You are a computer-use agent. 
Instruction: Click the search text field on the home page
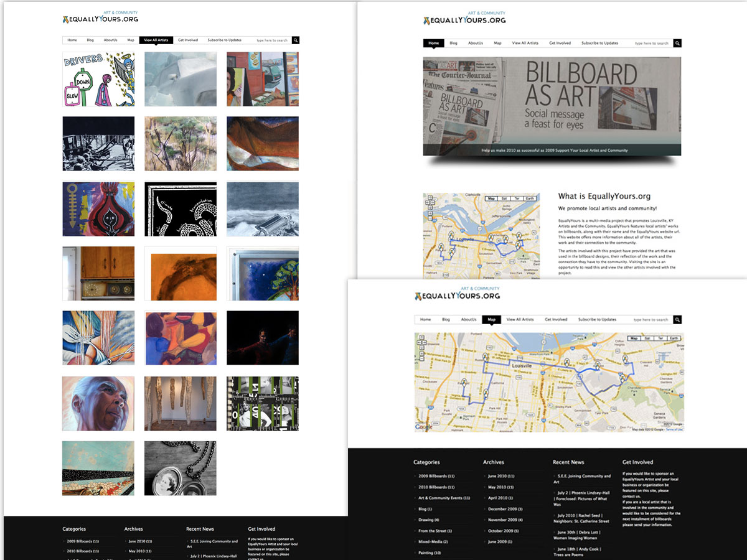pyautogui.click(x=651, y=44)
